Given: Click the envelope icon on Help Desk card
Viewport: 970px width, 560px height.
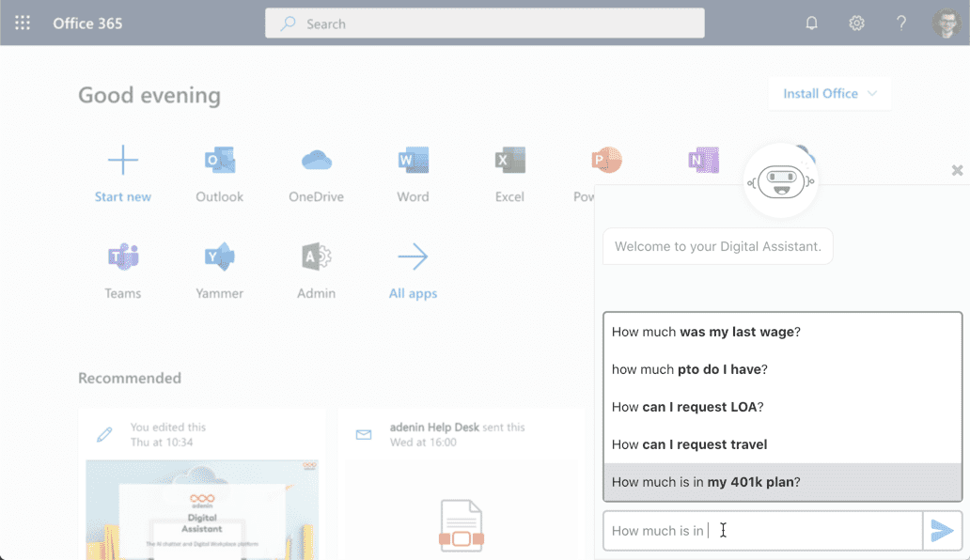Looking at the screenshot, I should coord(364,434).
